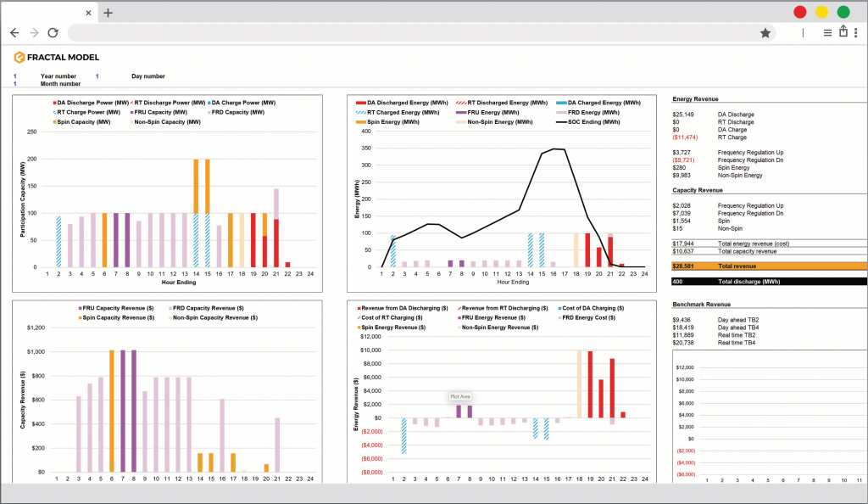Click the DA Discharge Power legend entry
Screen dimensions: 868x504
coord(88,102)
